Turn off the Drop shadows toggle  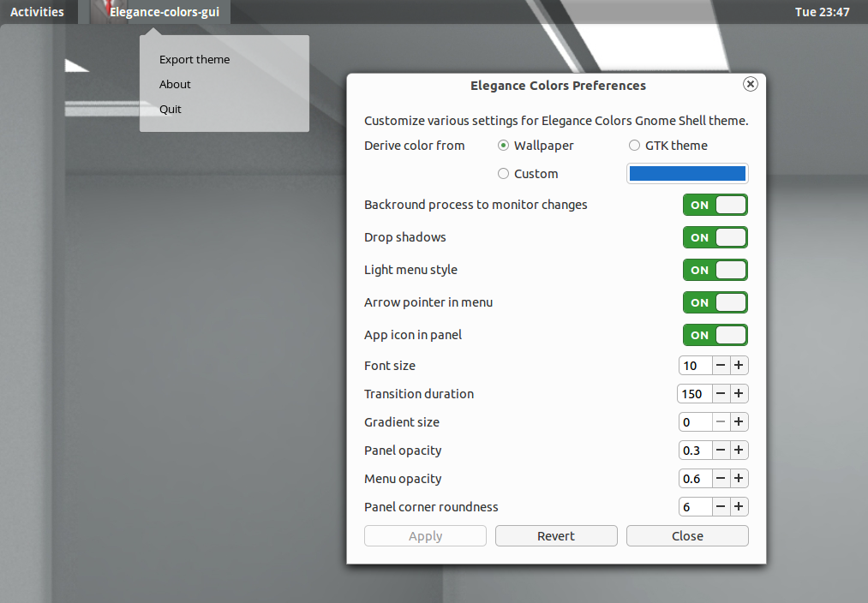(715, 237)
